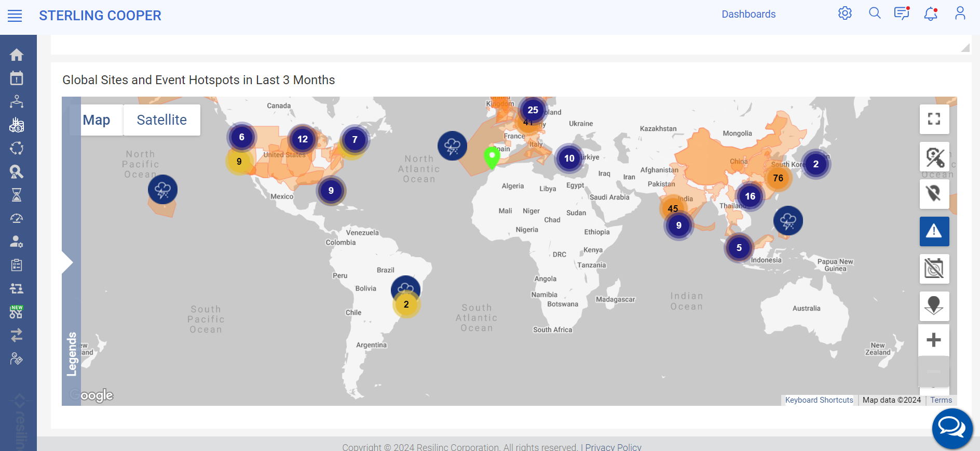Open the settings gear in header
The width and height of the screenshot is (980, 451).
coord(845,14)
